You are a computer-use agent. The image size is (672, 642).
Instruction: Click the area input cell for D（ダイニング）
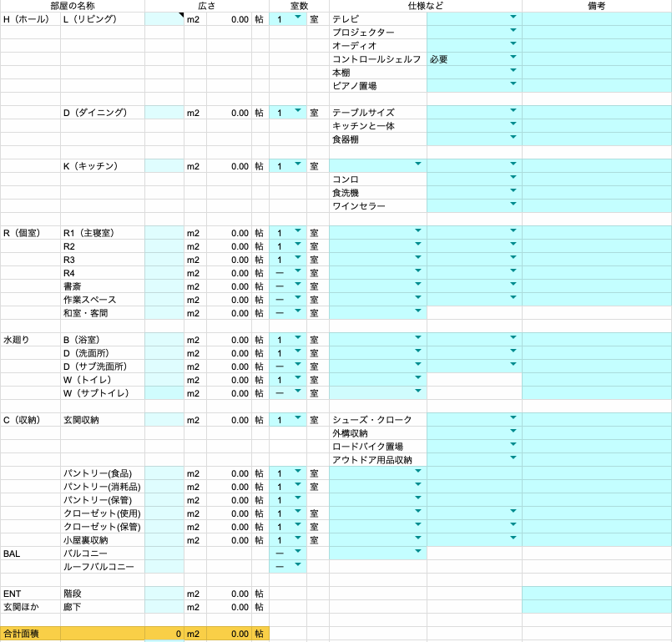point(164,113)
